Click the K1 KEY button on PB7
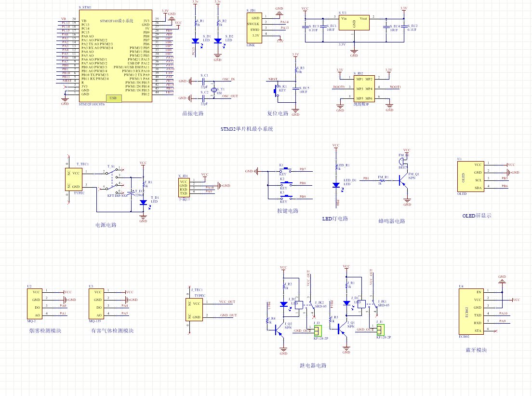The height and width of the screenshot is (396, 532). (285, 169)
